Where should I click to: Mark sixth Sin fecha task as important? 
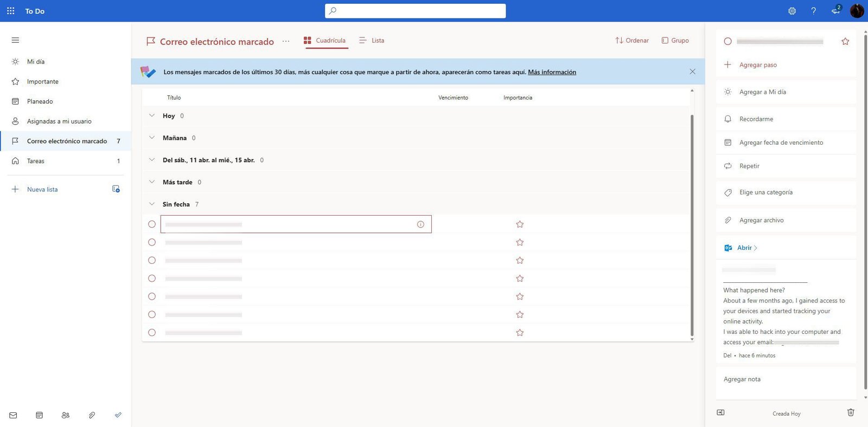[520, 315]
